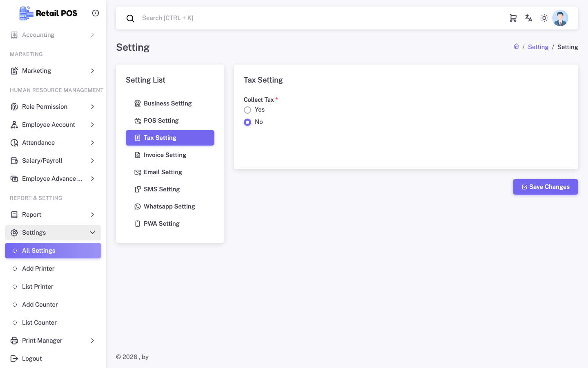The width and height of the screenshot is (588, 368).
Task: Click the search magnifier icon
Action: (130, 18)
